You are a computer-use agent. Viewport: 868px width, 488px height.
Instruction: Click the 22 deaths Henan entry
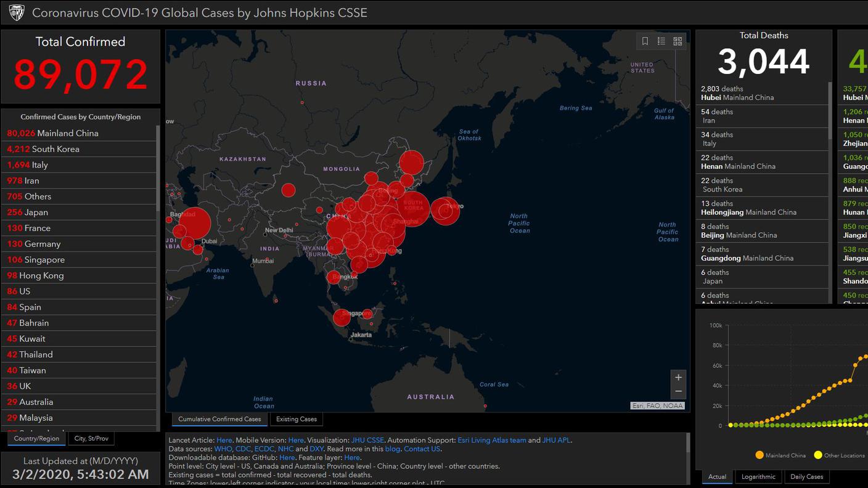click(x=763, y=162)
